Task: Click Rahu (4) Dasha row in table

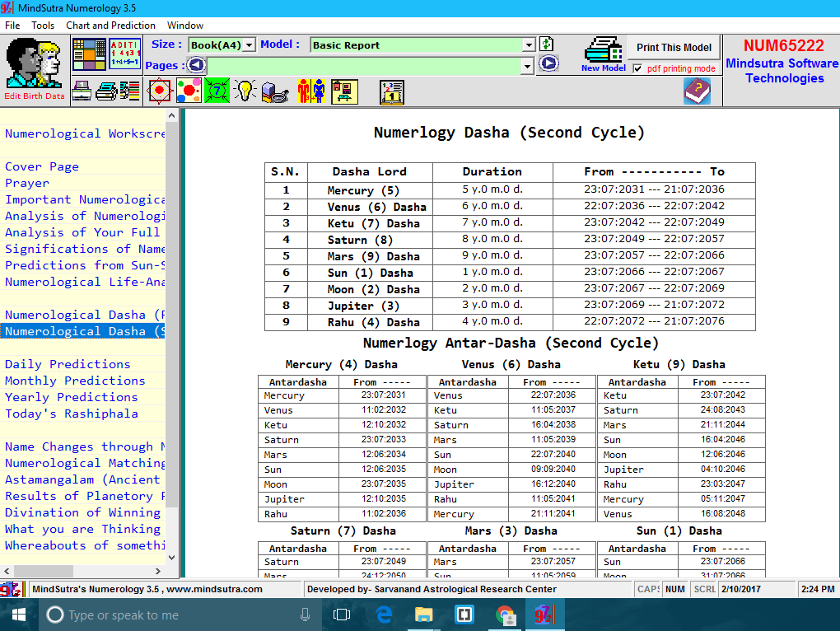Action: click(x=510, y=322)
